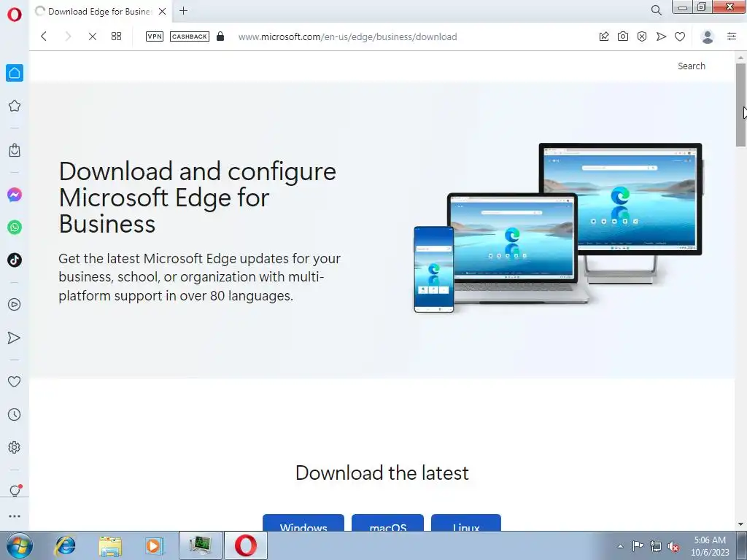Open the ad blocker shield icon
Image resolution: width=747 pixels, height=560 pixels.
(642, 36)
